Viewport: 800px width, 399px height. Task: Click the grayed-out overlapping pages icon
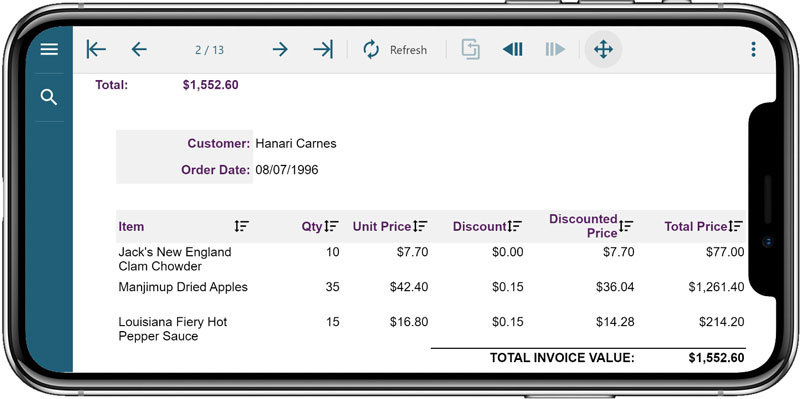tap(470, 49)
